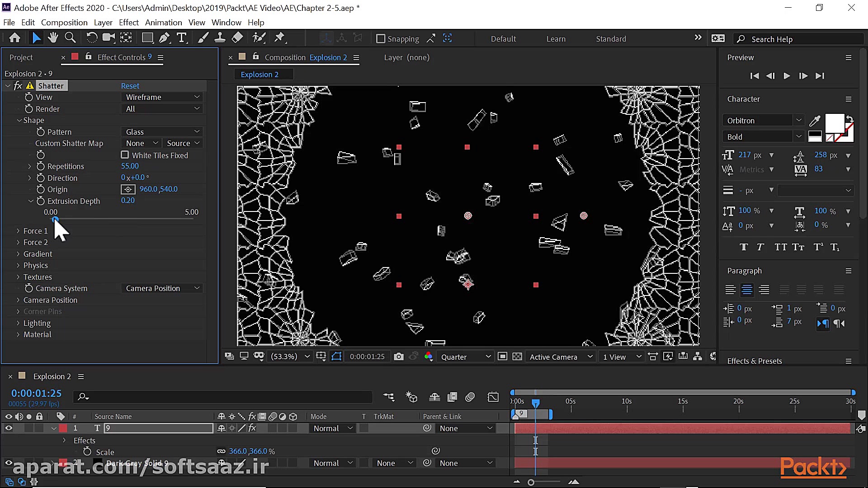868x488 pixels.
Task: Reset the Shatter effect
Action: pos(130,86)
